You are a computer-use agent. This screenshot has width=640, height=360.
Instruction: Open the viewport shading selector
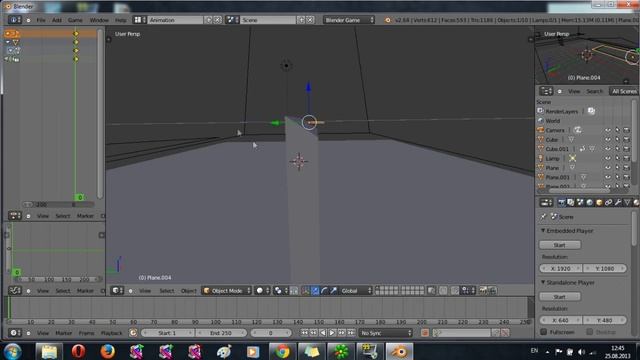262,291
